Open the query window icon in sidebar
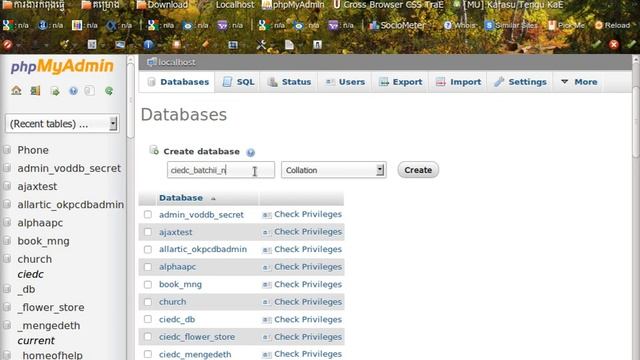640x360 pixels. point(55,91)
